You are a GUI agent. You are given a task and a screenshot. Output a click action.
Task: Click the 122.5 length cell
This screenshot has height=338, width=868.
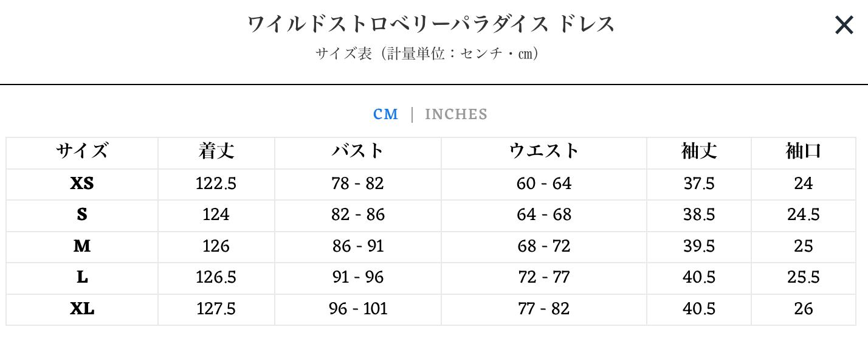216,183
